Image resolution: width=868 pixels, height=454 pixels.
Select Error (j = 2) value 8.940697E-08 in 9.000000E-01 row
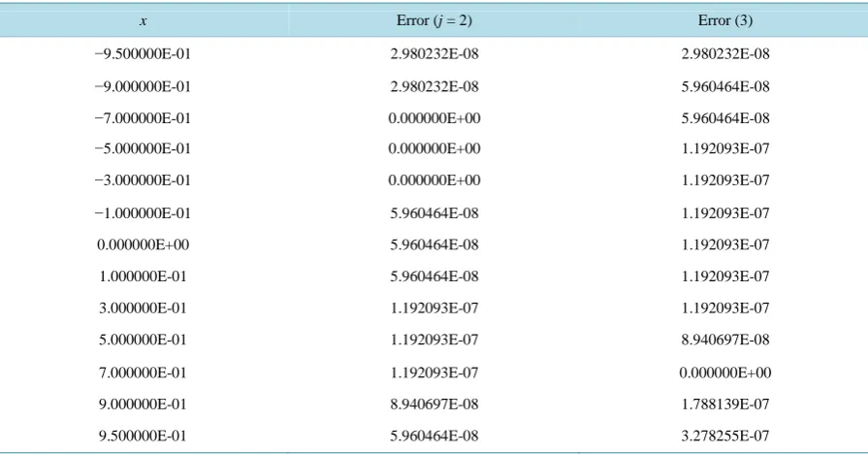pos(434,405)
